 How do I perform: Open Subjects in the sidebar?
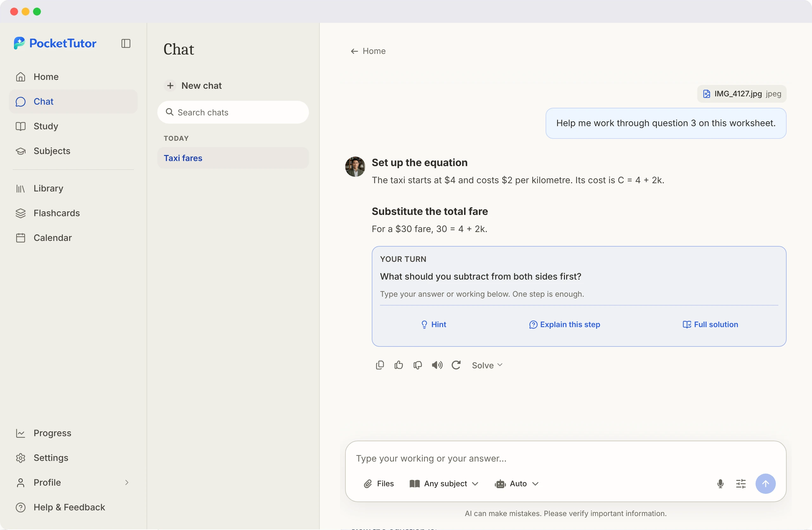[73, 151]
